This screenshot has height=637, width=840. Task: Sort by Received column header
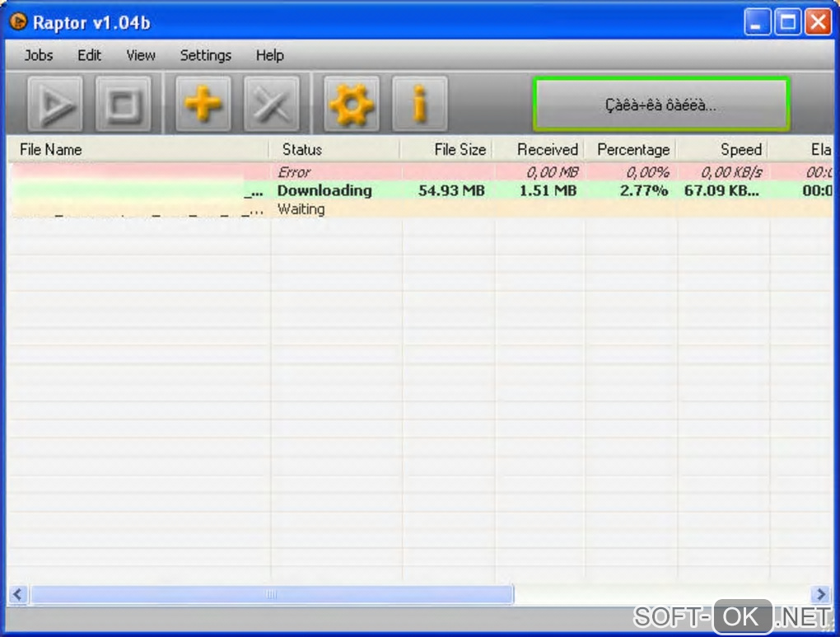539,150
